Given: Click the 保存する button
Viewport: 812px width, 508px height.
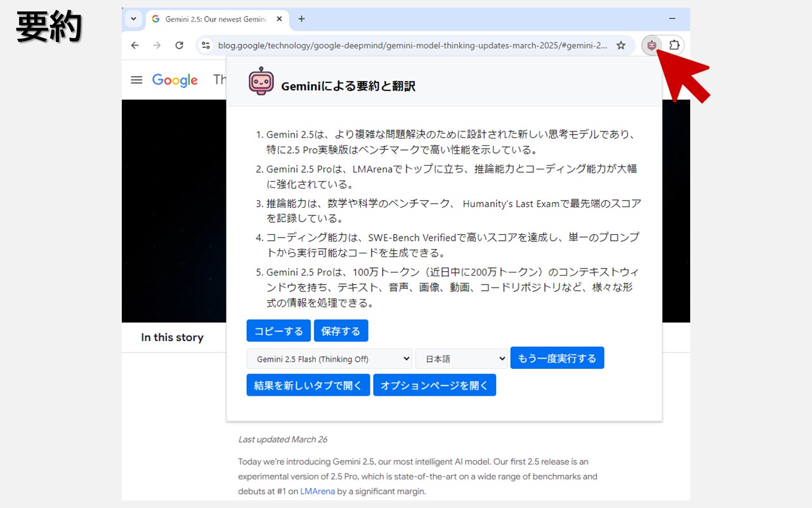Looking at the screenshot, I should pyautogui.click(x=341, y=331).
